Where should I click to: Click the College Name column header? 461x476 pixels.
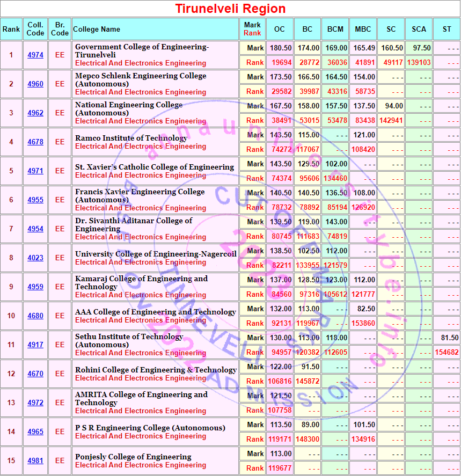97,29
